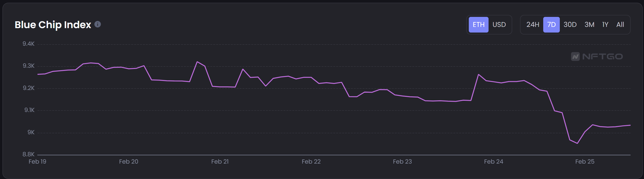The width and height of the screenshot is (644, 179).
Task: Click the info icon beside Blue Chip Index
Action: (98, 24)
